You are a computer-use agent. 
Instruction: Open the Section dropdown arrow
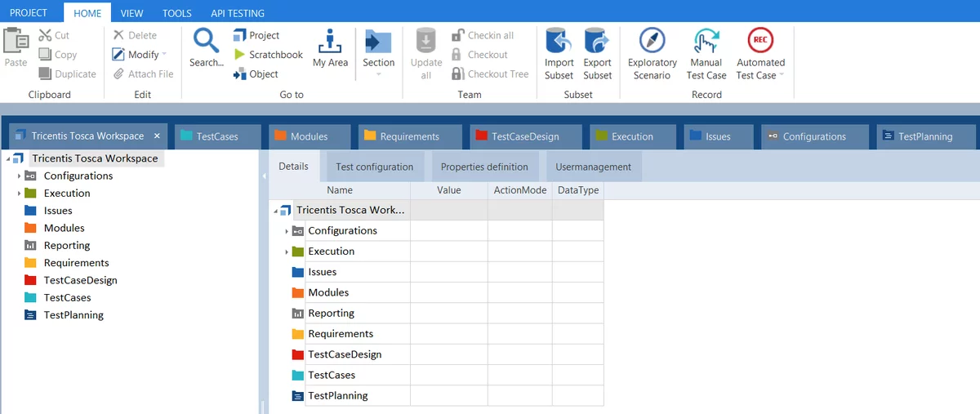tap(378, 75)
